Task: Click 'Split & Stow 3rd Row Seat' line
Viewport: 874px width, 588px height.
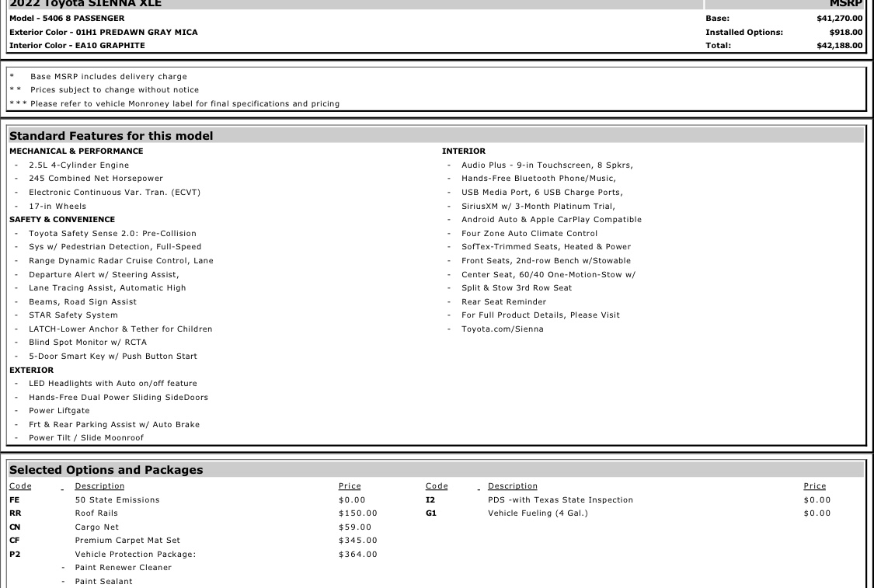Action: pyautogui.click(x=516, y=288)
